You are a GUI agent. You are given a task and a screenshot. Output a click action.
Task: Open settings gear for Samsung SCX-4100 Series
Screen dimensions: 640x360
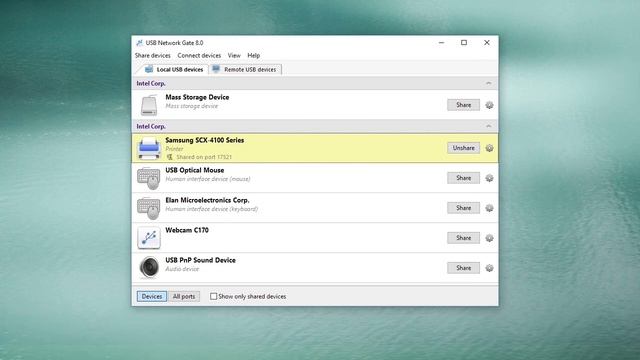click(x=489, y=148)
